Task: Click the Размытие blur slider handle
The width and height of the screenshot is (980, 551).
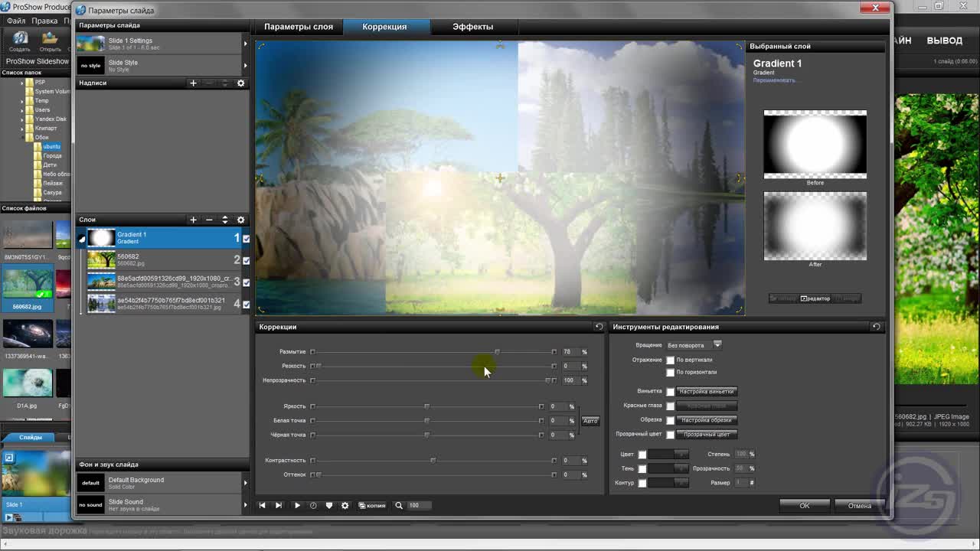Action: pyautogui.click(x=497, y=352)
